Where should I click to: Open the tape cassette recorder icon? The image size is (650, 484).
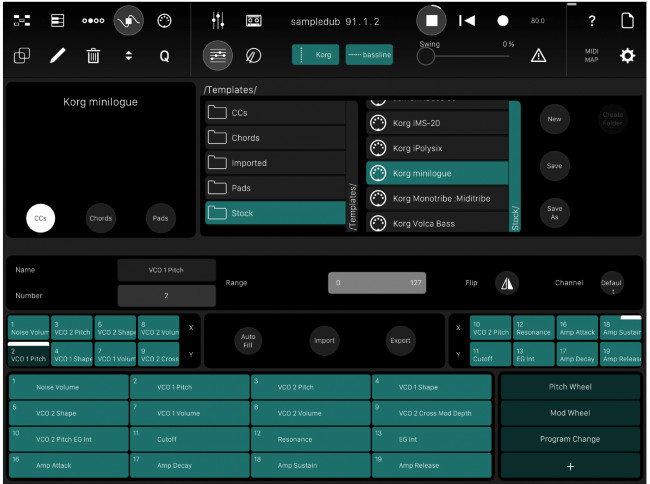(x=253, y=20)
